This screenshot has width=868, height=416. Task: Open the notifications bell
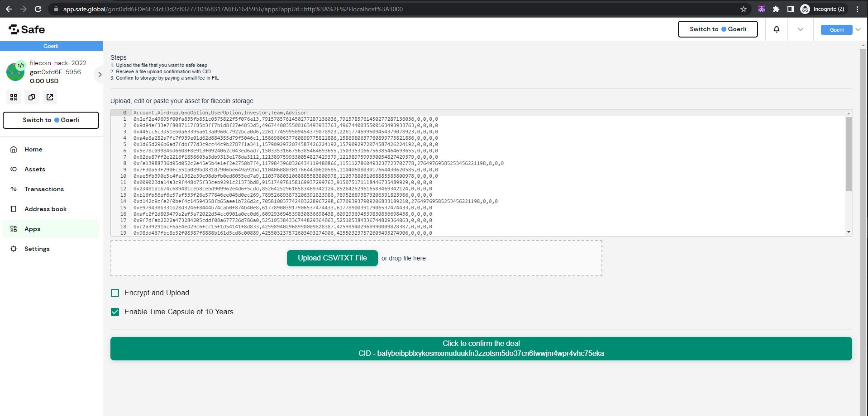pos(777,29)
